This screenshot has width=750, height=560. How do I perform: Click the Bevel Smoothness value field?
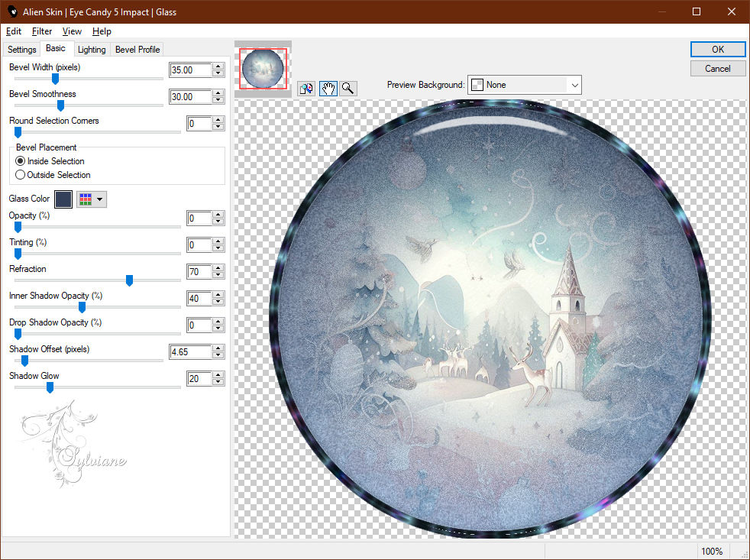[x=190, y=97]
